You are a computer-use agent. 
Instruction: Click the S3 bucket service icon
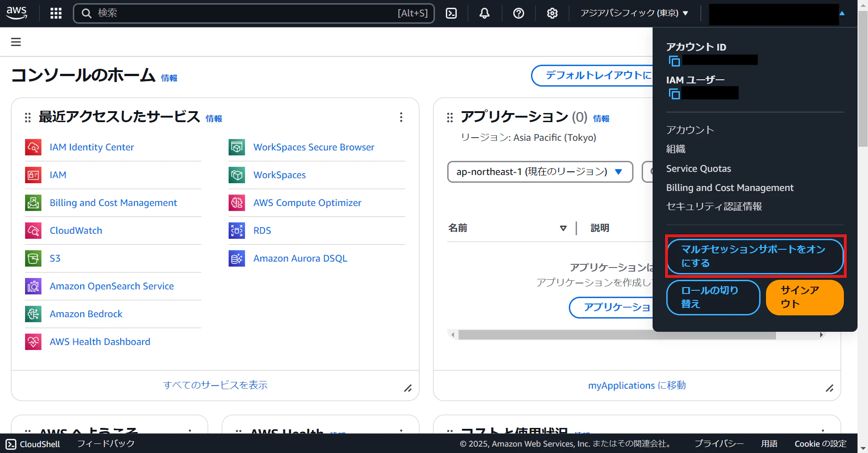point(33,258)
